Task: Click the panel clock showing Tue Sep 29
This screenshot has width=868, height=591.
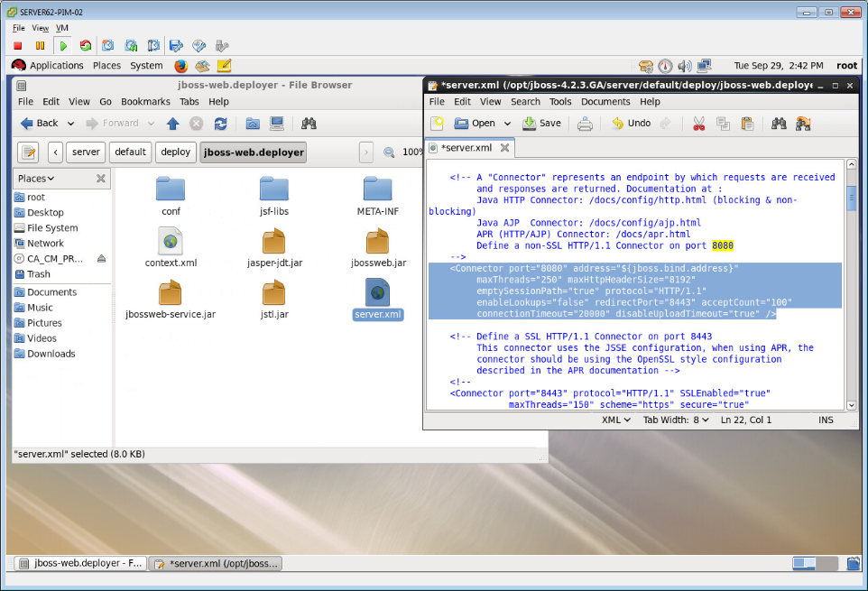Action: 779,66
